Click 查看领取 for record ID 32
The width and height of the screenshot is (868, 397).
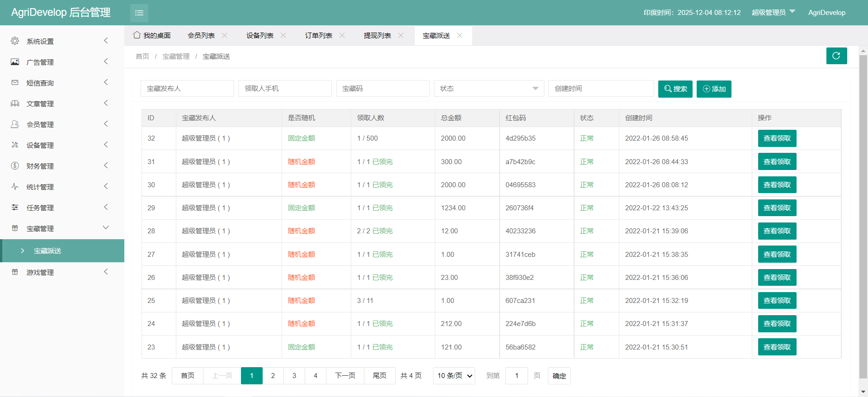tap(777, 138)
